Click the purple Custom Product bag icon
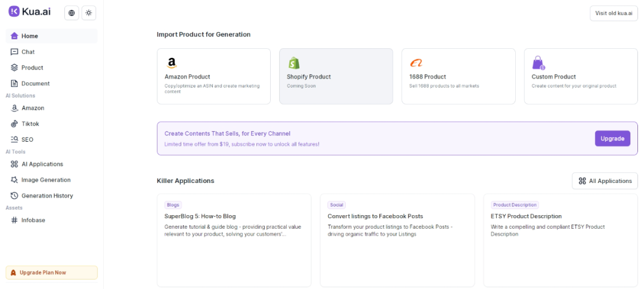 pos(538,63)
